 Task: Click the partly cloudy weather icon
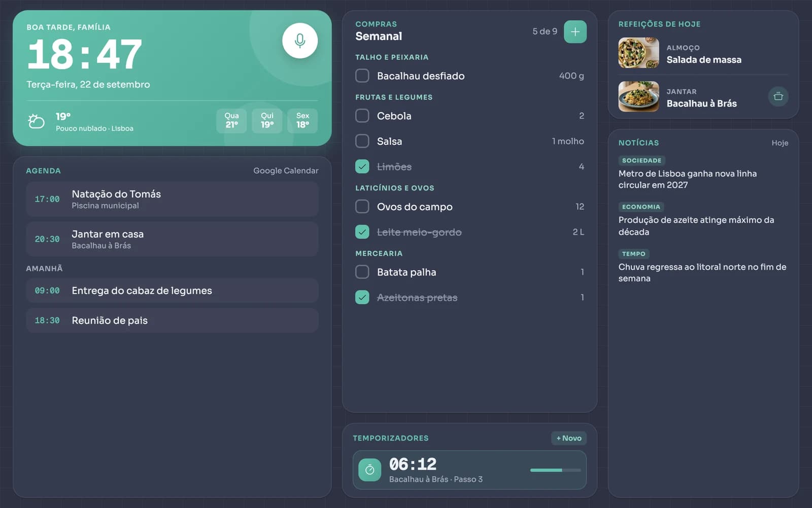click(x=36, y=121)
